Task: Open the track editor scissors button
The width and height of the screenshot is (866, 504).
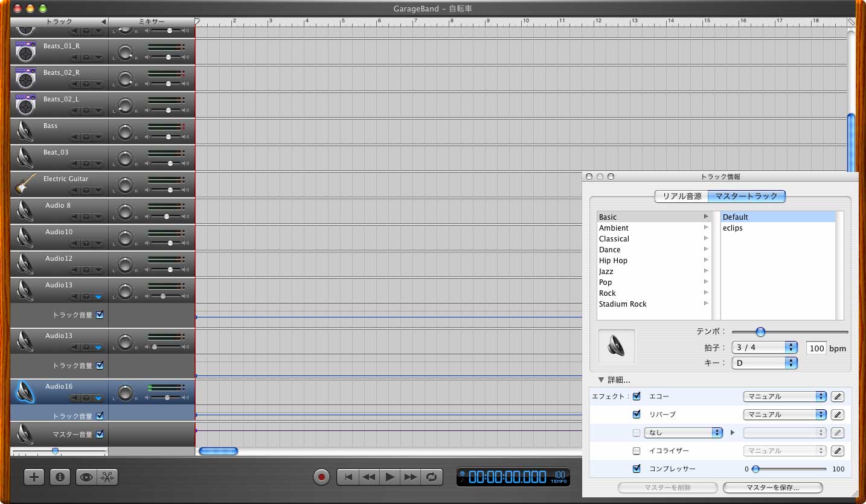Action: (107, 477)
